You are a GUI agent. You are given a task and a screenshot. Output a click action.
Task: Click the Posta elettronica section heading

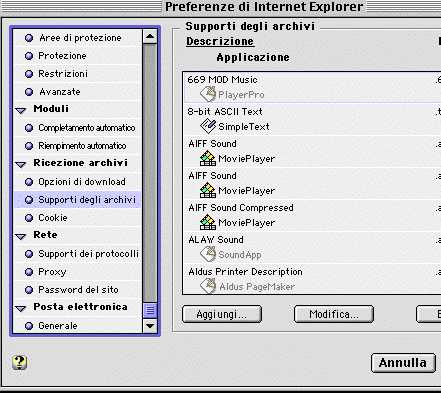tap(80, 307)
